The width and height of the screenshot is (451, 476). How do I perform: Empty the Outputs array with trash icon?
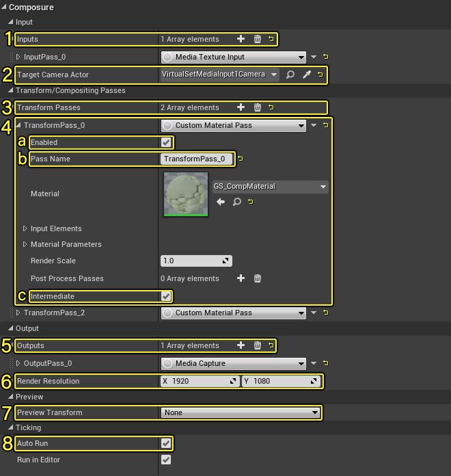(x=257, y=345)
